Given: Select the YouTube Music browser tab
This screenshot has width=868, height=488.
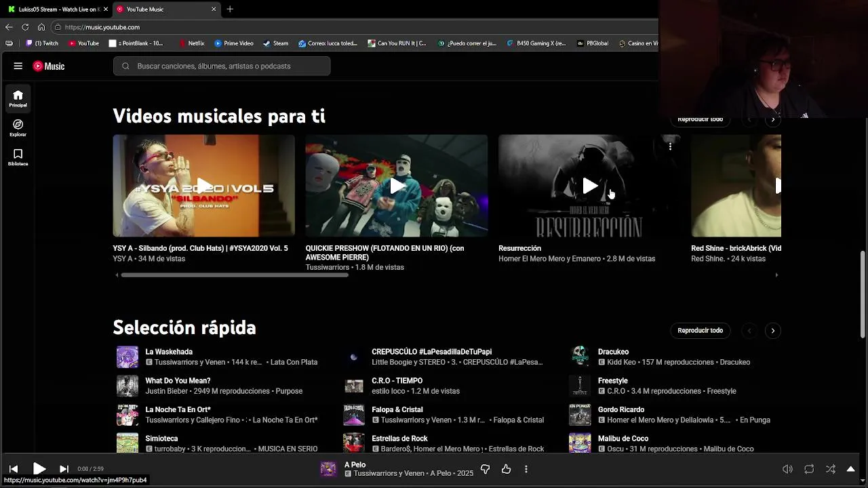Looking at the screenshot, I should click(165, 9).
